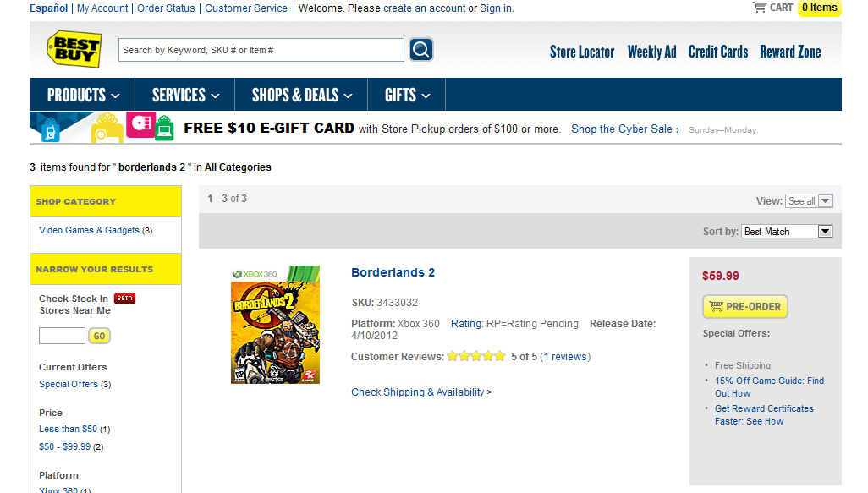Viewport: 868px width, 493px height.
Task: Open the 1 reviews link
Action: point(565,356)
